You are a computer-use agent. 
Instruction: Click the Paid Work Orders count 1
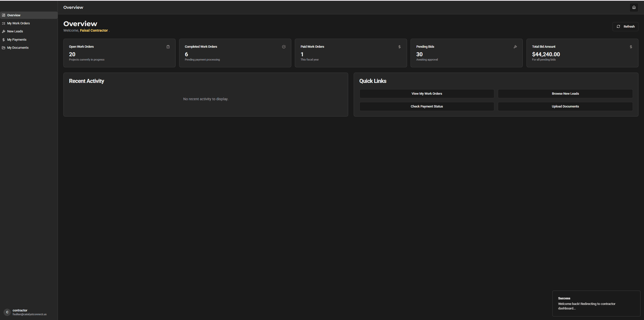(x=302, y=54)
